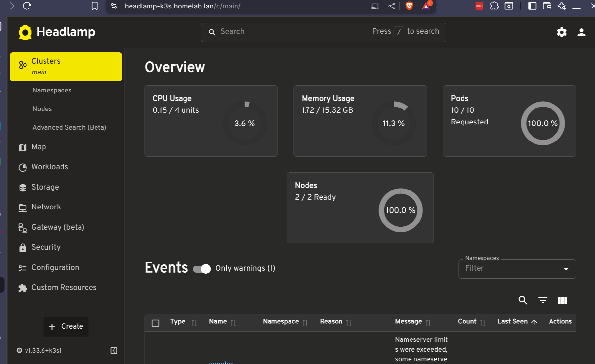Bookmark the page with the bookmark icon
Screen dimensions: 595x364
(95, 6)
